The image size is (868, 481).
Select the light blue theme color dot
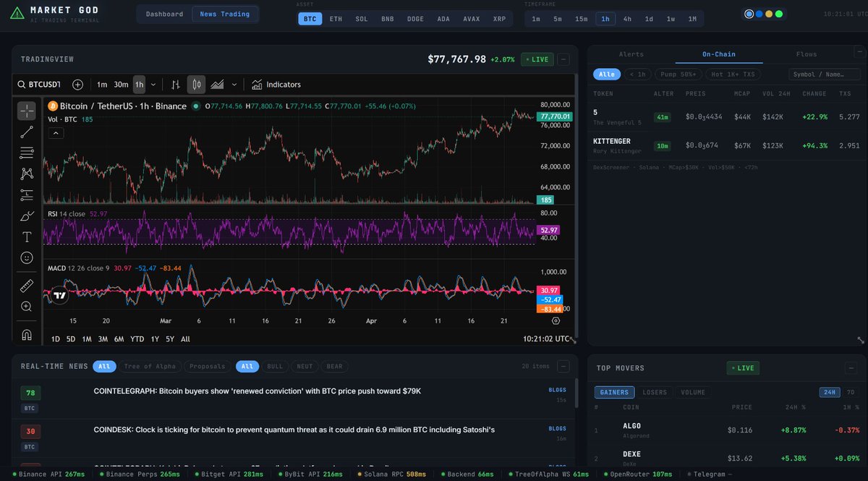749,14
